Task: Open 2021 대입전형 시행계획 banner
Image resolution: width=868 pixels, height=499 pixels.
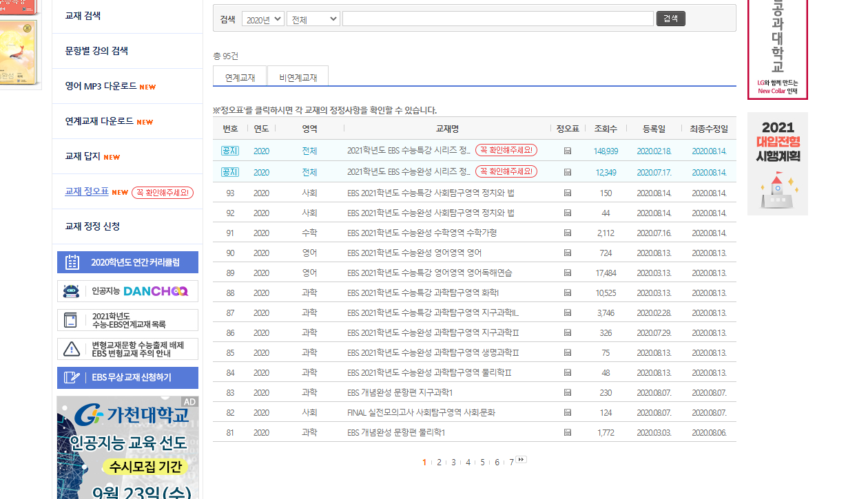Action: [x=778, y=164]
